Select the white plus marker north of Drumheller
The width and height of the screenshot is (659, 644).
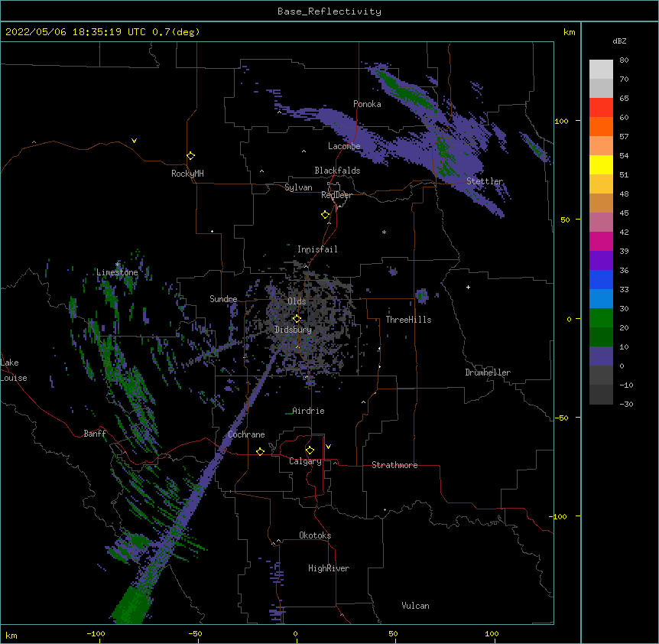click(x=468, y=287)
